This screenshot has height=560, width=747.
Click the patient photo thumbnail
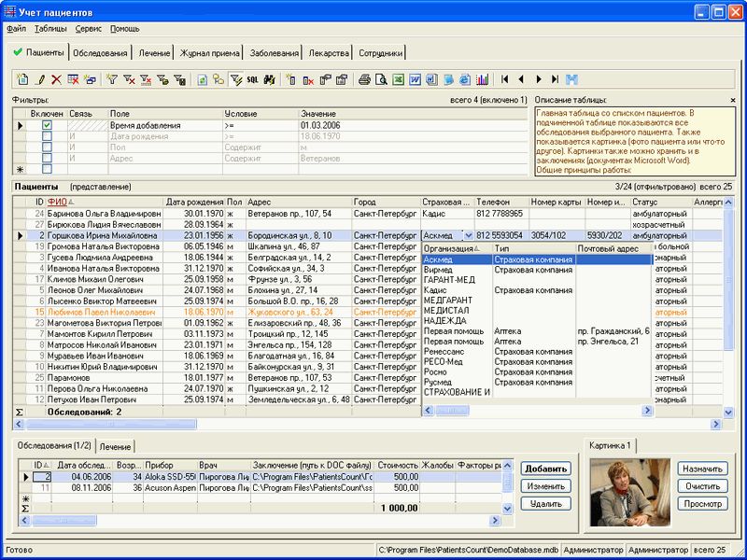(629, 492)
